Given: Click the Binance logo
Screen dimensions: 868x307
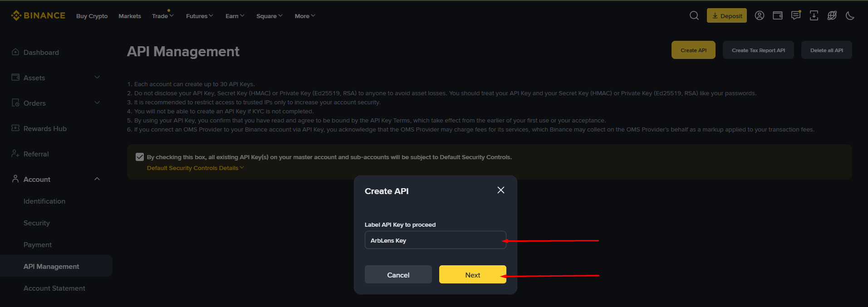Looking at the screenshot, I should [x=38, y=15].
